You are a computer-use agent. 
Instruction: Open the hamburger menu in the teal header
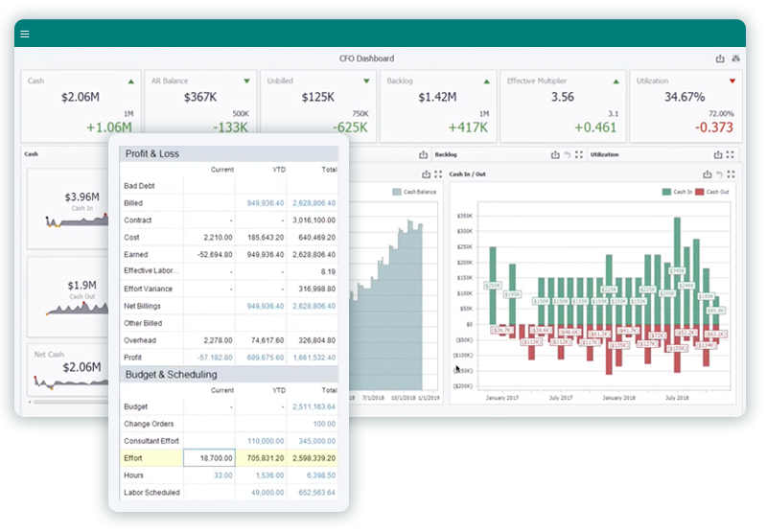point(25,34)
